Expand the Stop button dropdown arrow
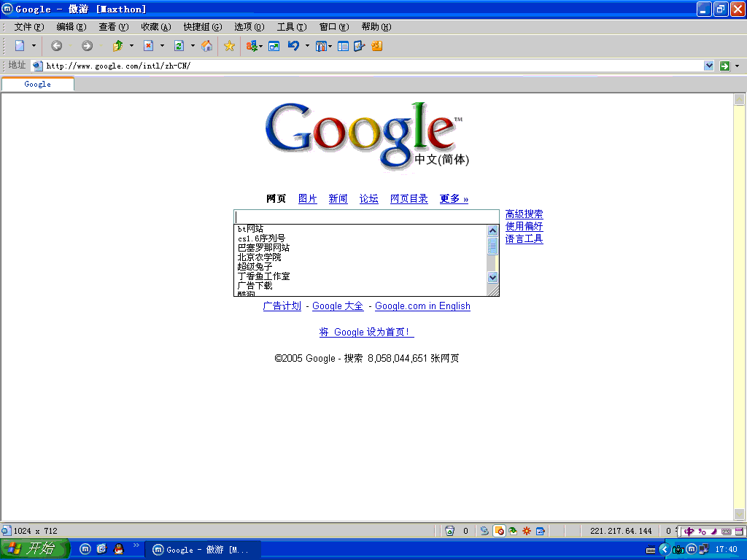Screen dimensions: 747x560 click(162, 46)
